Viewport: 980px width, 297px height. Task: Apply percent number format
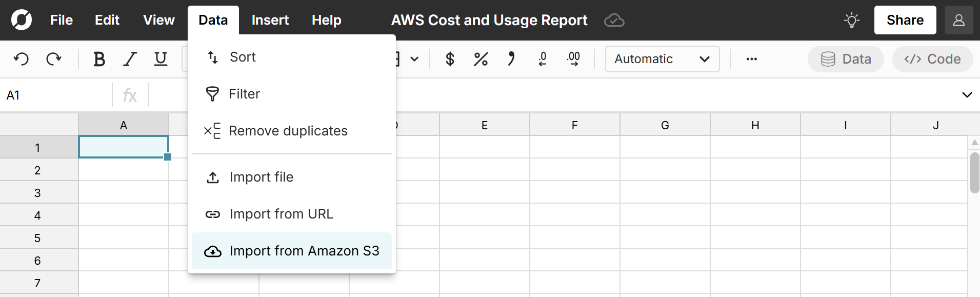481,59
